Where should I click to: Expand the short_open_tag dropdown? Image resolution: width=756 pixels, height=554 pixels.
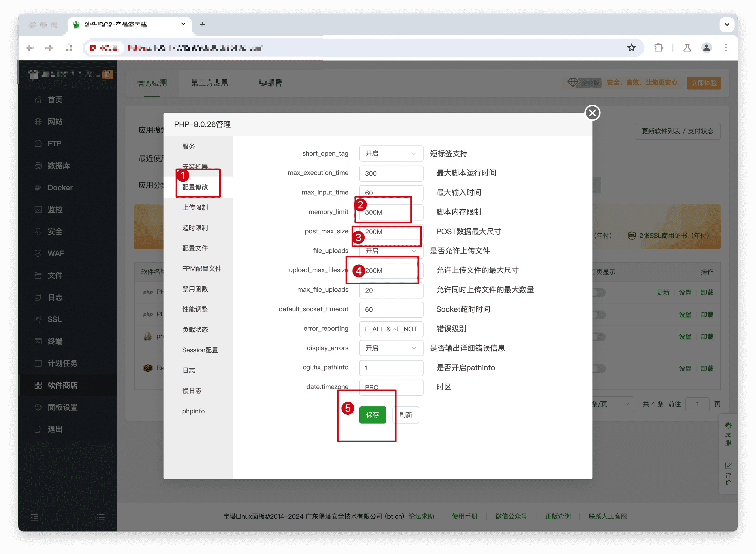tap(391, 154)
